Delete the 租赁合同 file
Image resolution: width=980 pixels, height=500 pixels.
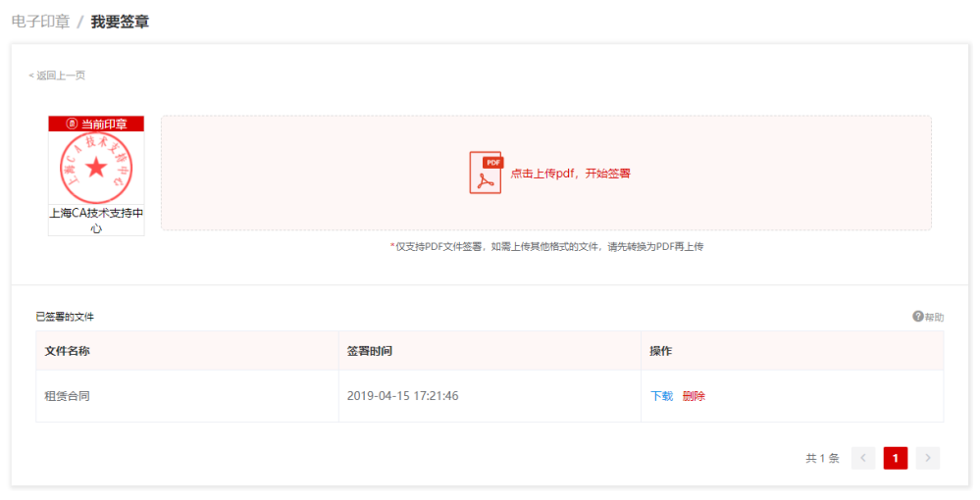point(694,396)
